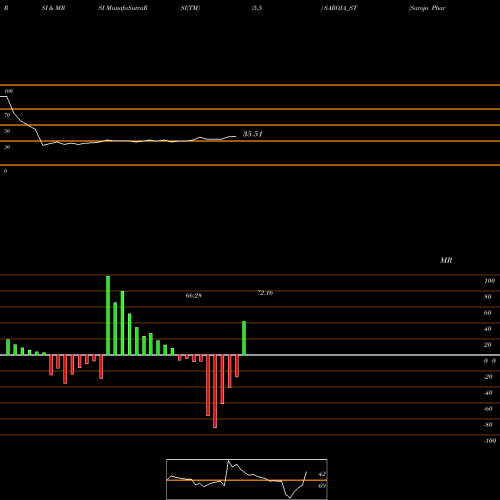Click the MR axis label -80
This screenshot has width=500, height=500.
488,425
